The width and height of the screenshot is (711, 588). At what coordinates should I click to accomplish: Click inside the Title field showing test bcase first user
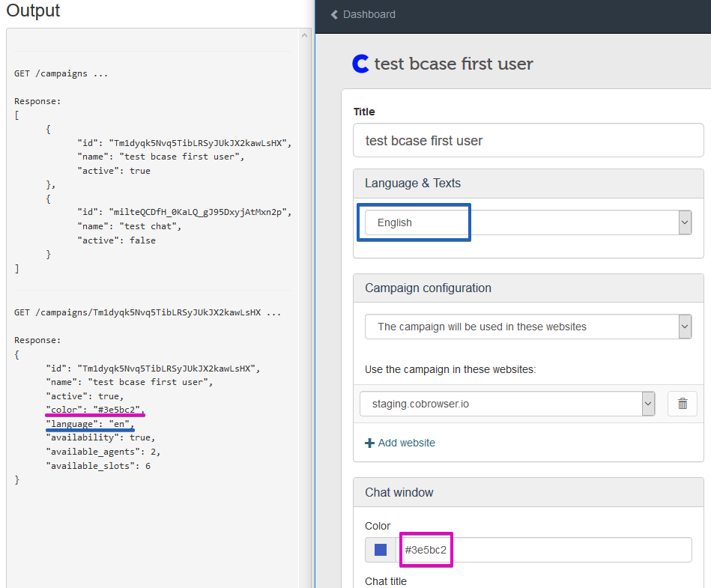(524, 140)
